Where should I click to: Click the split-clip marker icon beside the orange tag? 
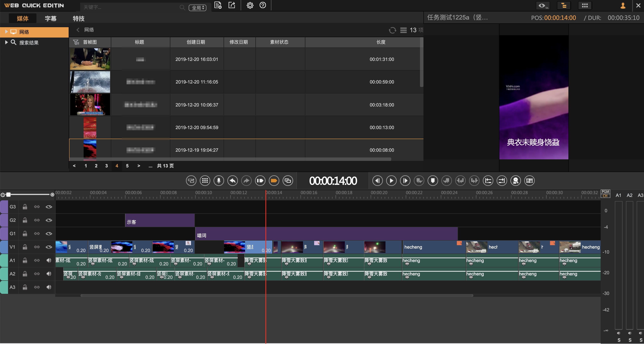260,181
